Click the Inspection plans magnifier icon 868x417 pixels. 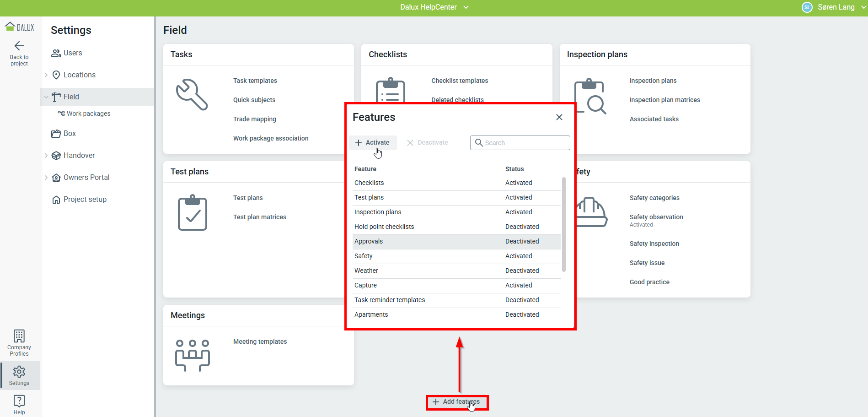pyautogui.click(x=589, y=97)
